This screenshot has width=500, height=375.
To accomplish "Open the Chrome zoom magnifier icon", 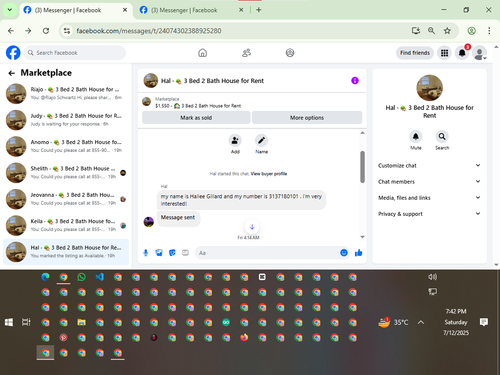I will point(431,31).
